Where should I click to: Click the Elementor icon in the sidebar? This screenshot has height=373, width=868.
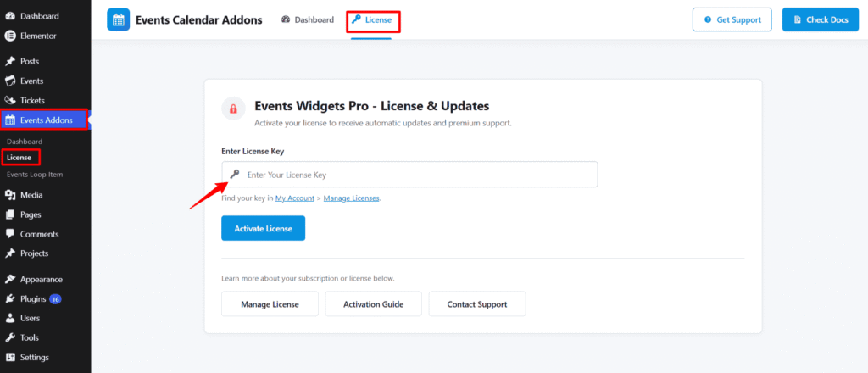10,36
